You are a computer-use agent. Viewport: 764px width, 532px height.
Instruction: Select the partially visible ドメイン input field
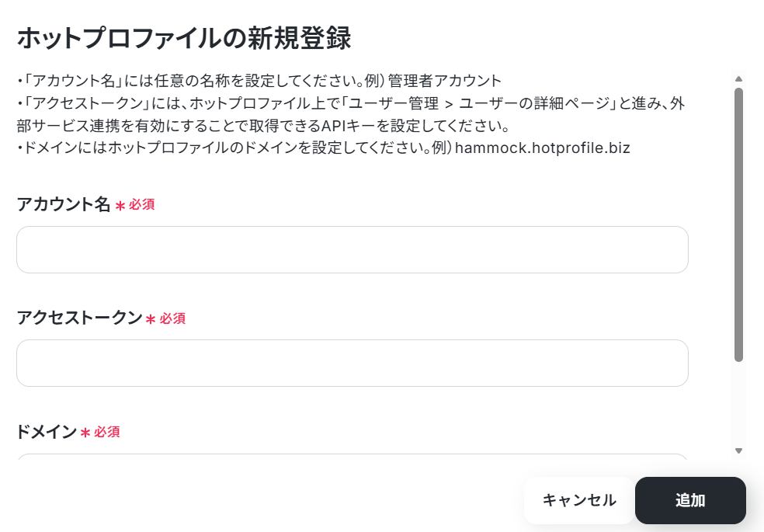click(x=352, y=457)
